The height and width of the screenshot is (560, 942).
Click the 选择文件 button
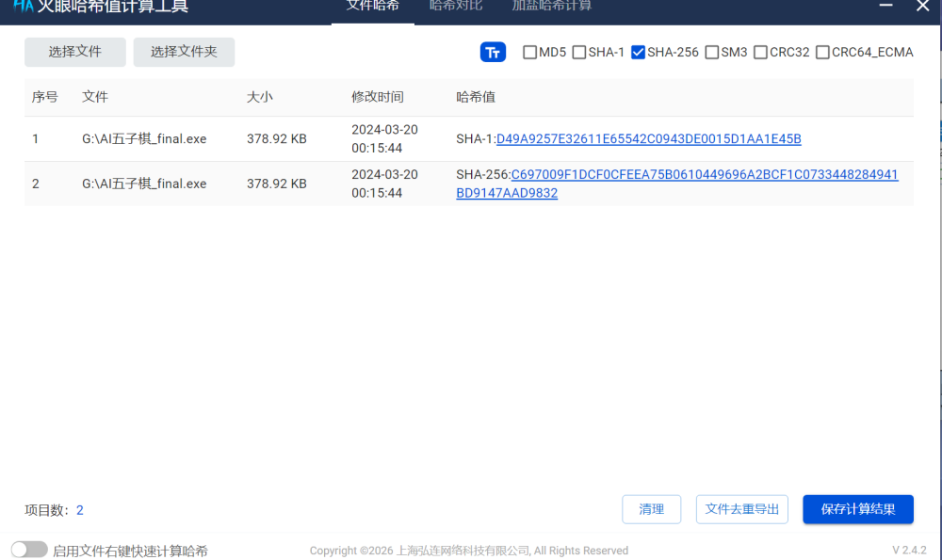pos(75,53)
